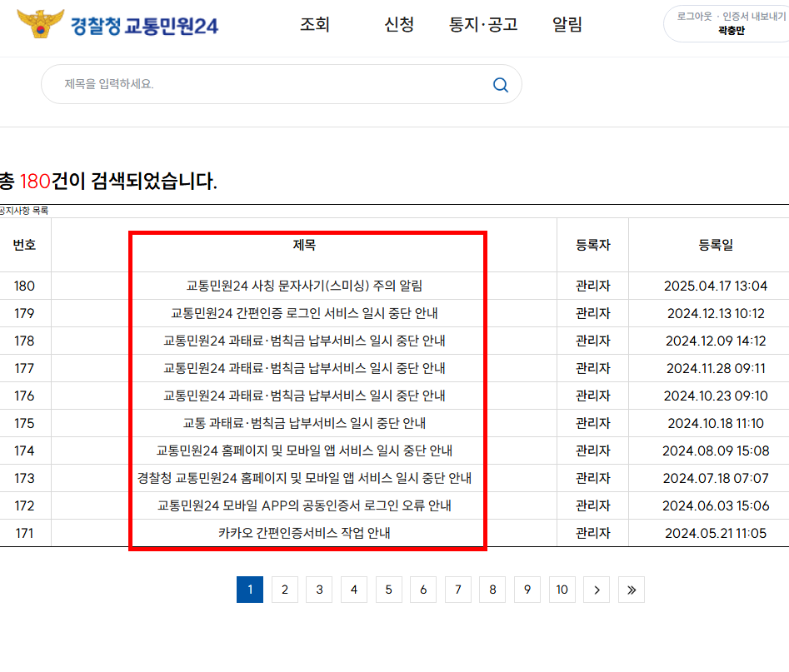
Task: Open the 통지·공고 menu
Action: [483, 26]
